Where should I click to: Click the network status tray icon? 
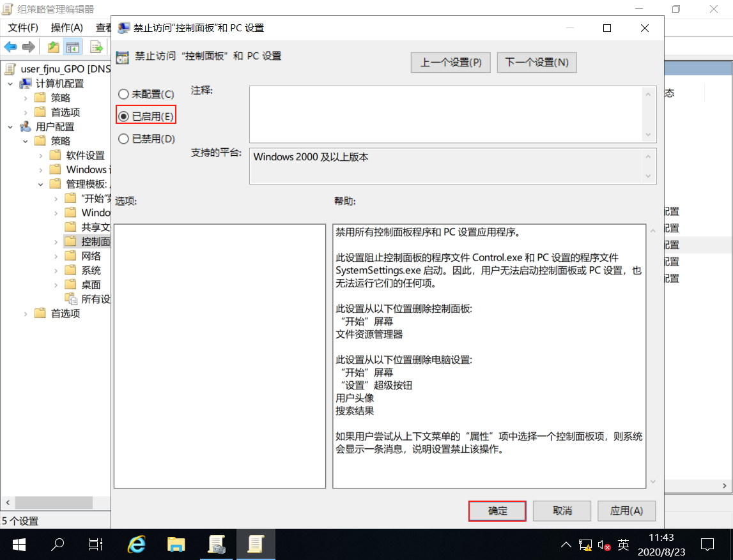[585, 545]
